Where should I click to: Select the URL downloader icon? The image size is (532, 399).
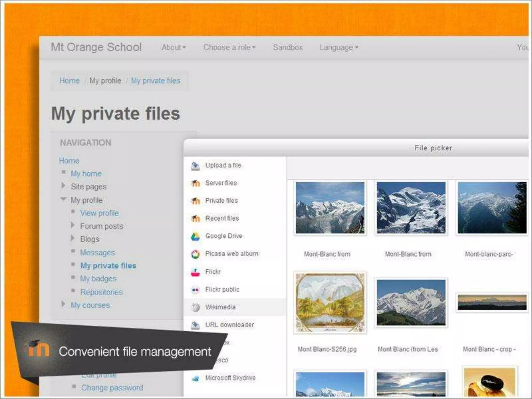point(195,325)
